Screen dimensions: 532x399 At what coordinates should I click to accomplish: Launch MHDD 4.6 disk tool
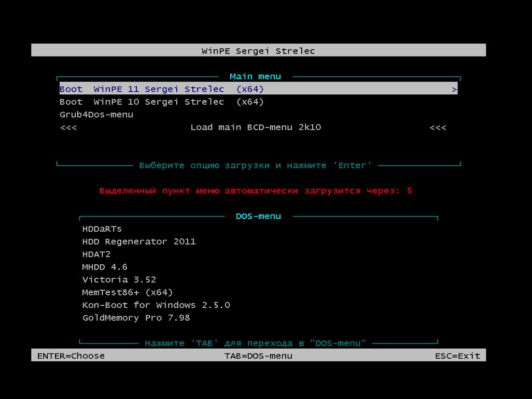(105, 267)
